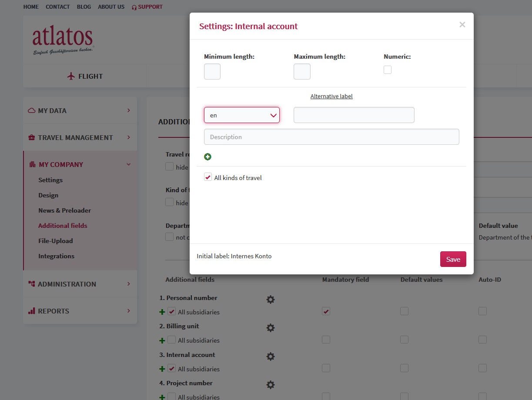Go to Integrations in My Company
The image size is (532, 400).
coord(56,256)
